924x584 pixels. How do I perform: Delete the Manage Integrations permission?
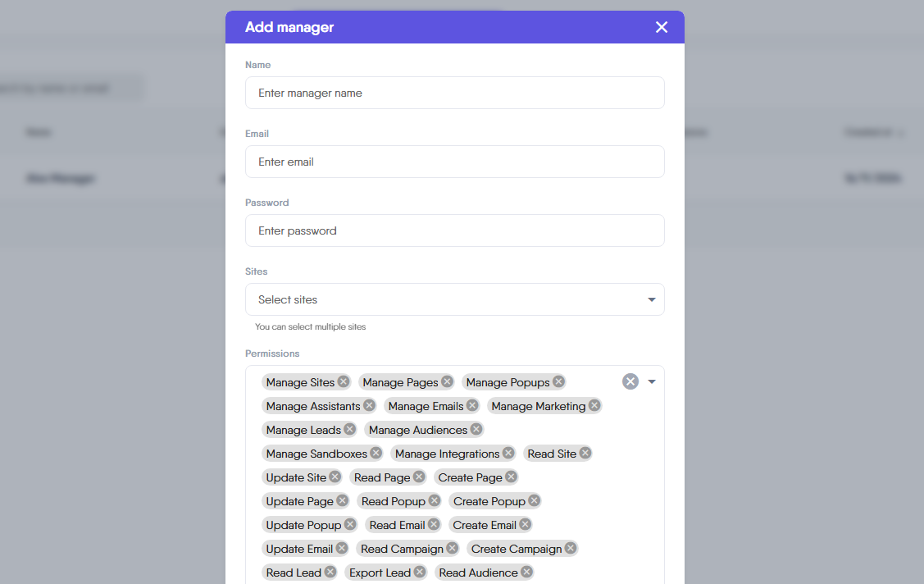click(x=508, y=453)
